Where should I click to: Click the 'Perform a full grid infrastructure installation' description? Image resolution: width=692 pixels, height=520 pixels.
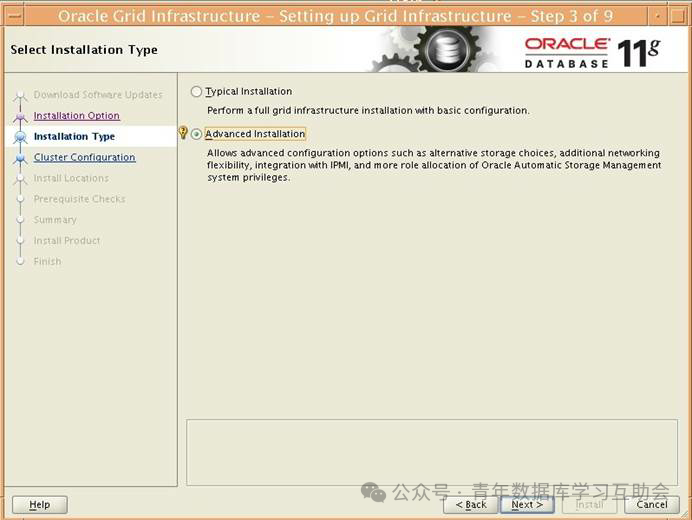click(x=368, y=111)
